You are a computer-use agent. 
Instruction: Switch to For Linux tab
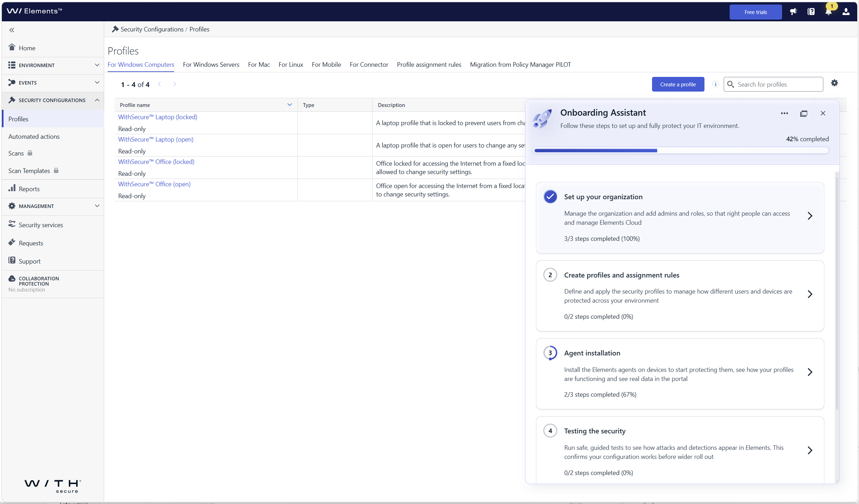pos(291,65)
